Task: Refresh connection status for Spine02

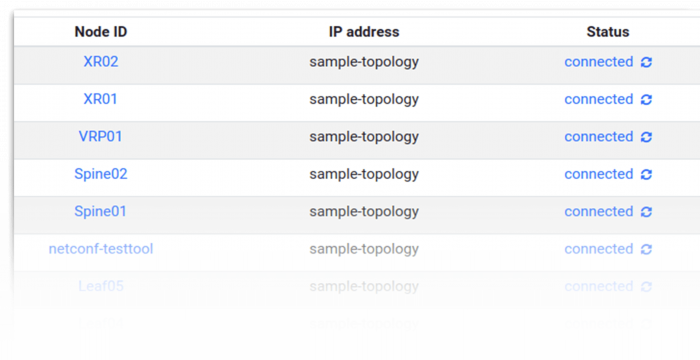Action: point(646,175)
